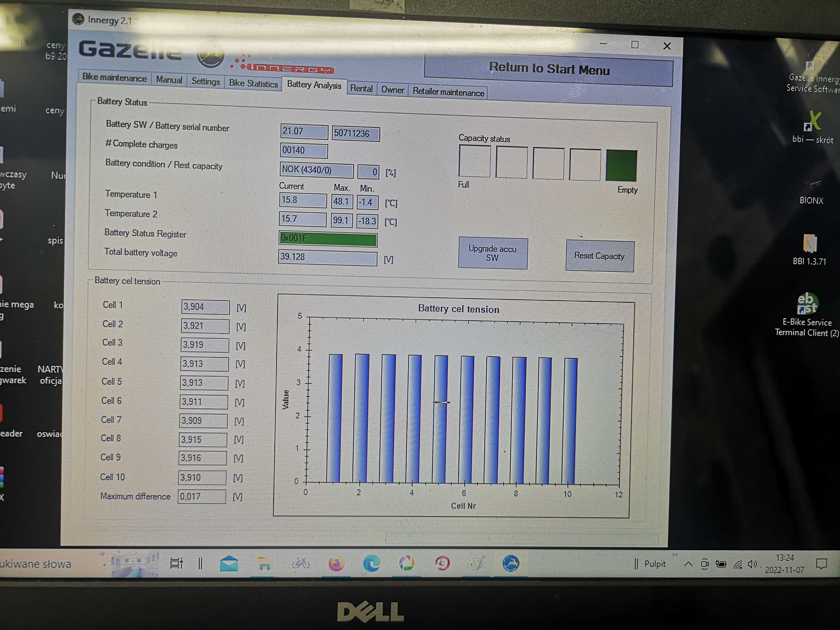Viewport: 840px width, 630px height.
Task: Click the total battery voltage field 39.128
Action: [328, 258]
